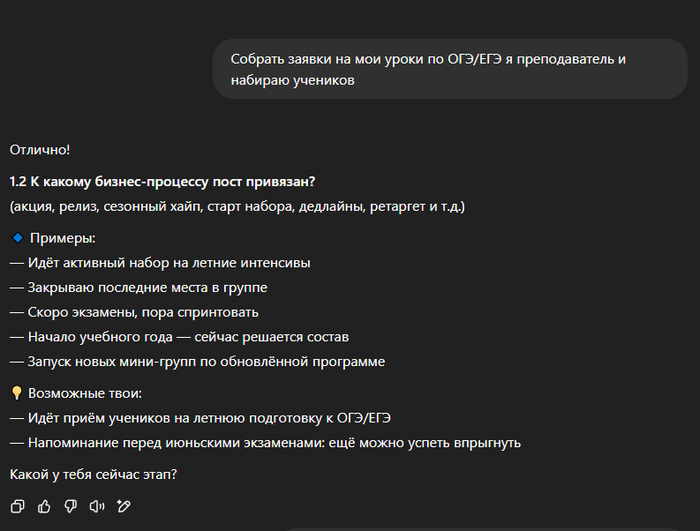Screen dimensions: 700x531
Task: Click the line about летние интенсивы
Action: coord(160,263)
